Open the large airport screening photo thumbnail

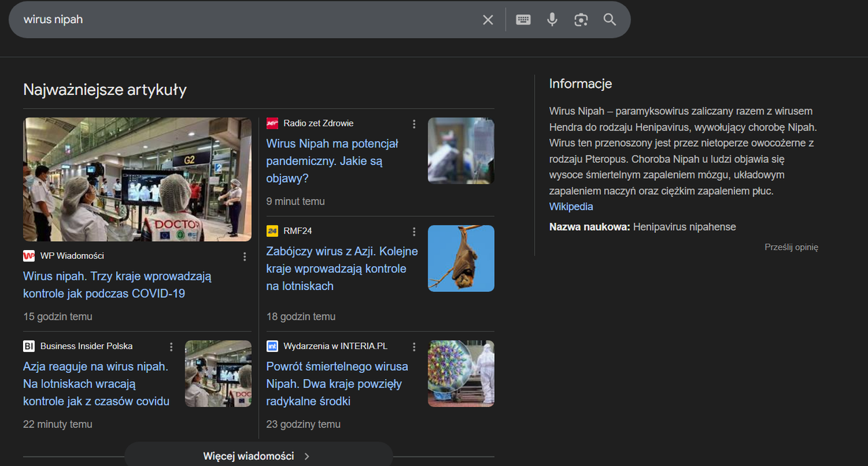[137, 179]
